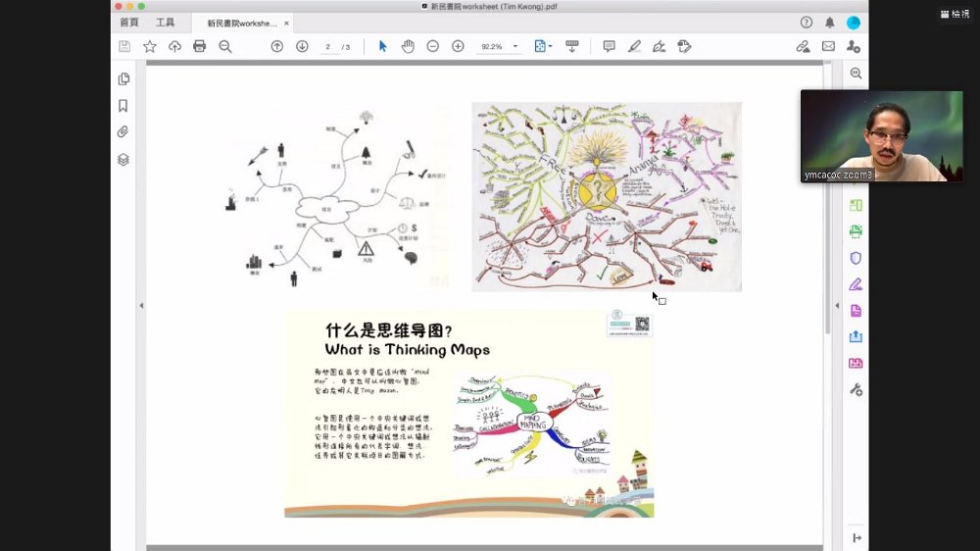Click the right pane search zoom icon
980x551 pixels.
click(856, 74)
